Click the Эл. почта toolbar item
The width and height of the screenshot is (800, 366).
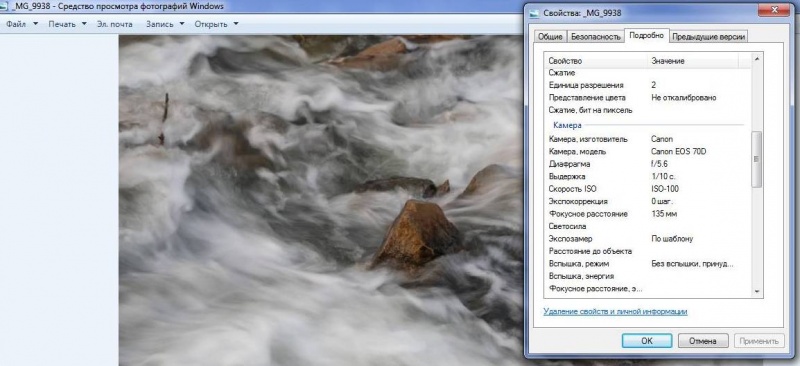pos(115,24)
